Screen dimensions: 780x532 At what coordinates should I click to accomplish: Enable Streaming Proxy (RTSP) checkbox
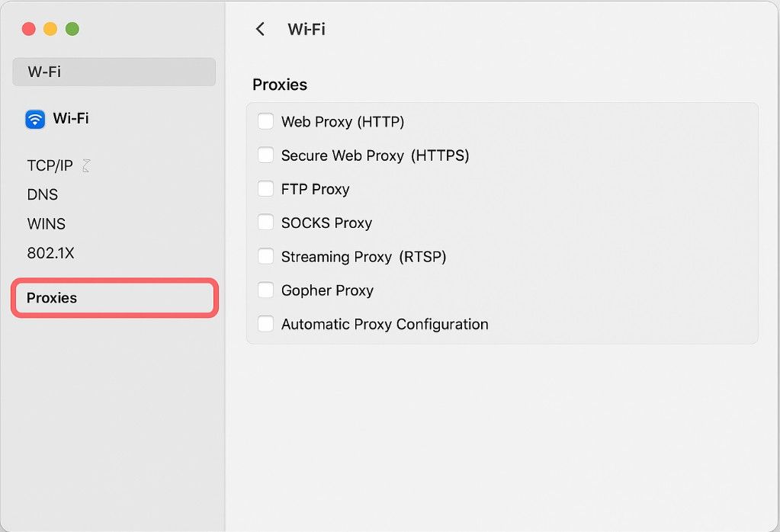265,256
